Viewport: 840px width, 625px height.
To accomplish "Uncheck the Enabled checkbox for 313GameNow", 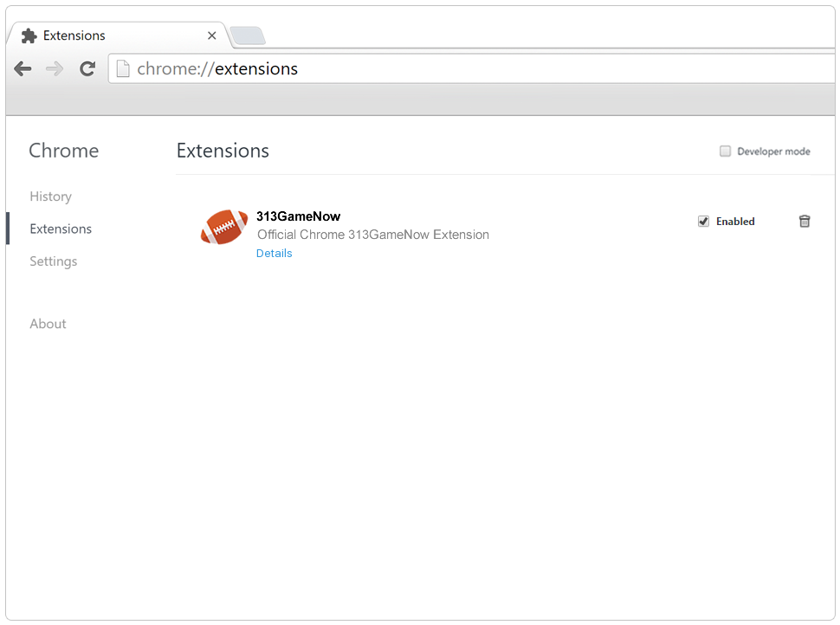I will 703,222.
